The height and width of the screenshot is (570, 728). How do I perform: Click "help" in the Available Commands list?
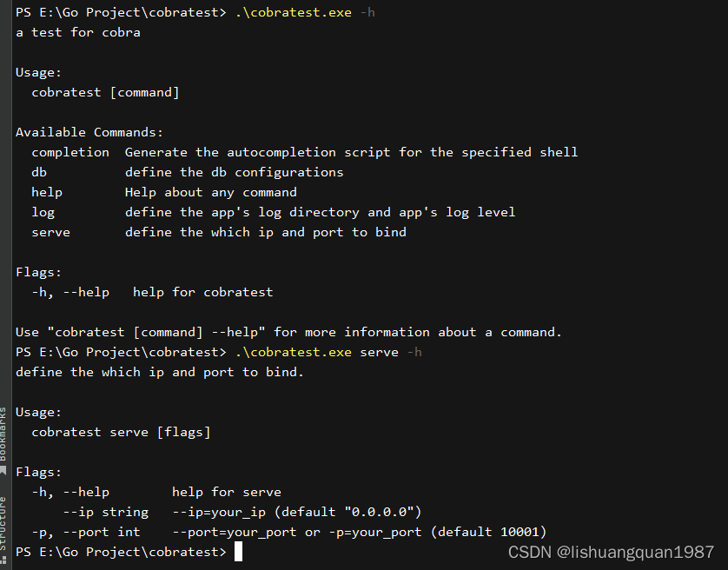coord(47,192)
